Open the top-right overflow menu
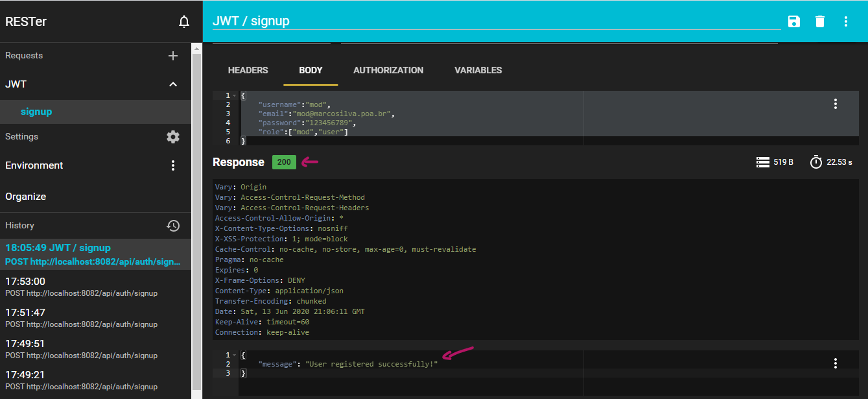The image size is (868, 399). pyautogui.click(x=846, y=21)
